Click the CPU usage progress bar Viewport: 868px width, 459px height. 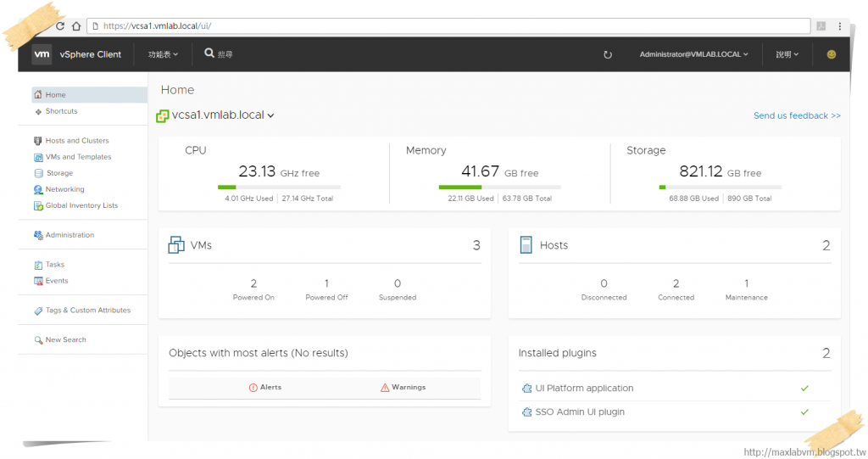tap(279, 187)
